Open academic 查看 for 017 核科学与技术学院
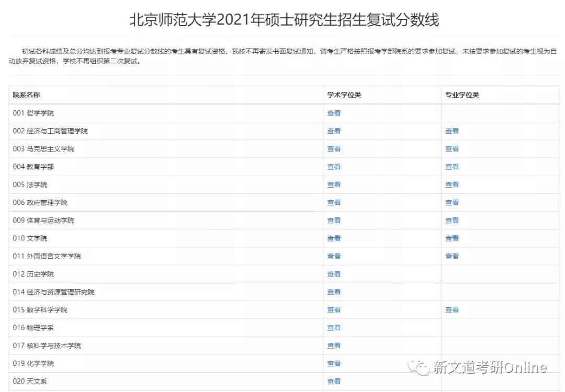Image resolution: width=565 pixels, height=392 pixels. click(x=334, y=345)
